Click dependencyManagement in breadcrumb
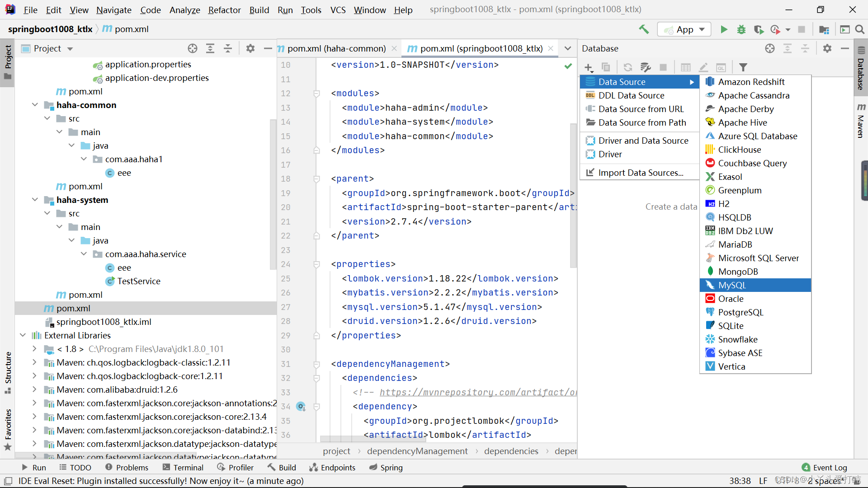Viewport: 868px width, 488px height. click(x=417, y=451)
